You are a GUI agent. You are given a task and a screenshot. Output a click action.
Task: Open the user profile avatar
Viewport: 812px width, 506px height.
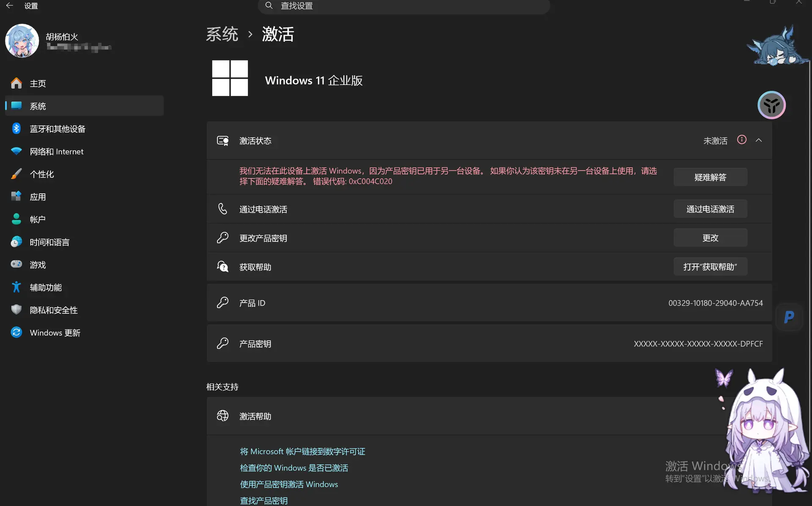pyautogui.click(x=22, y=41)
